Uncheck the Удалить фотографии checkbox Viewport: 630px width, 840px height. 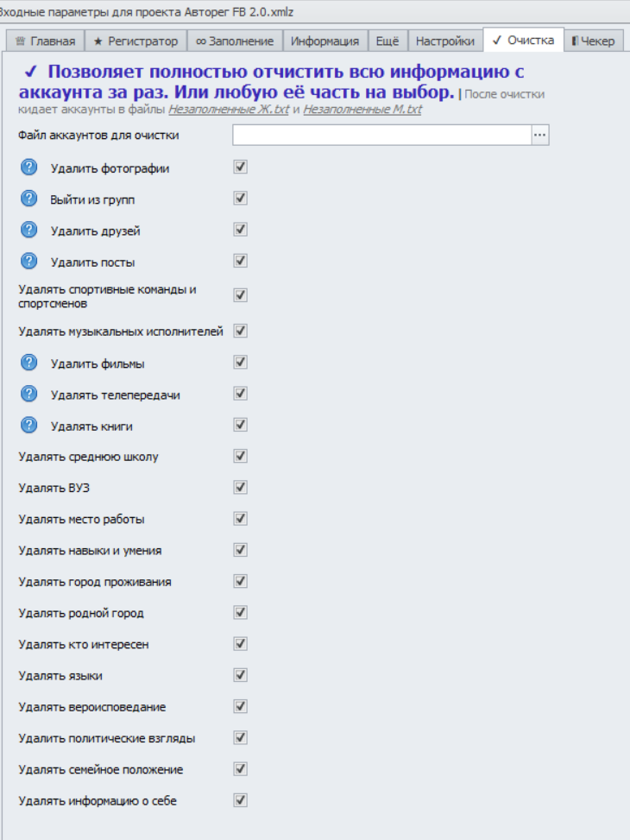pos(241,167)
